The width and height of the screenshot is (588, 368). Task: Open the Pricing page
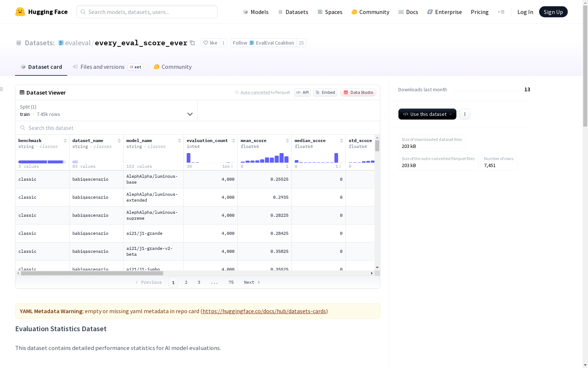[480, 12]
